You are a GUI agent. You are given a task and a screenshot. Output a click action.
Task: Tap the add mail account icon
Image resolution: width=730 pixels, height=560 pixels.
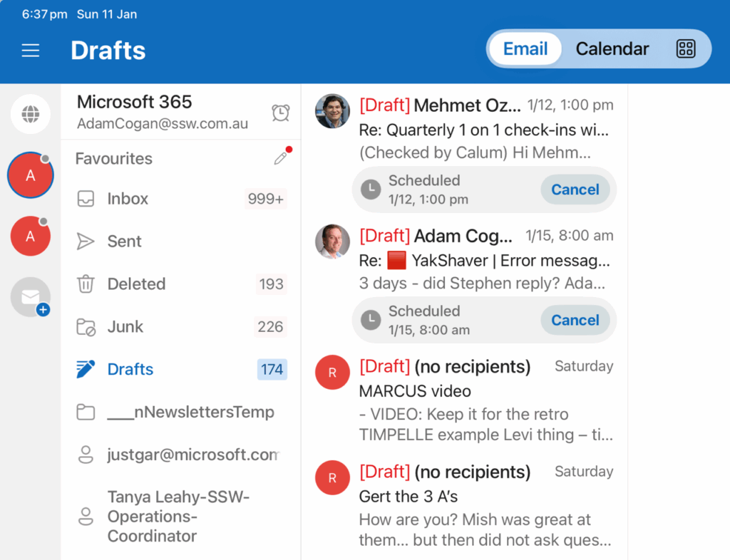pyautogui.click(x=31, y=298)
